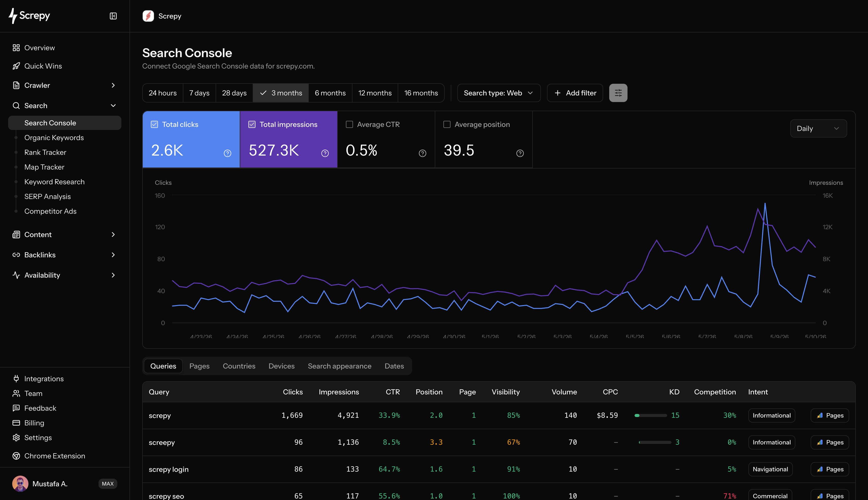
Task: Click the help icon on Total impressions
Action: point(325,153)
